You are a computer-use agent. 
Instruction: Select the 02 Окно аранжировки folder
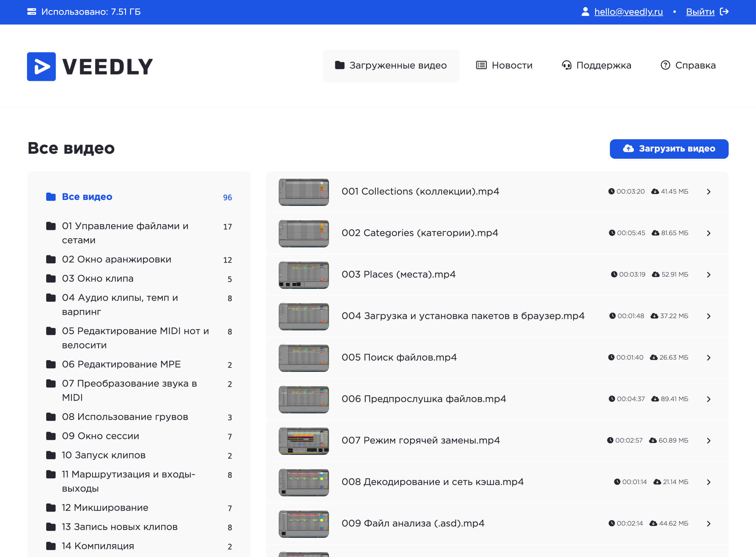pyautogui.click(x=116, y=259)
